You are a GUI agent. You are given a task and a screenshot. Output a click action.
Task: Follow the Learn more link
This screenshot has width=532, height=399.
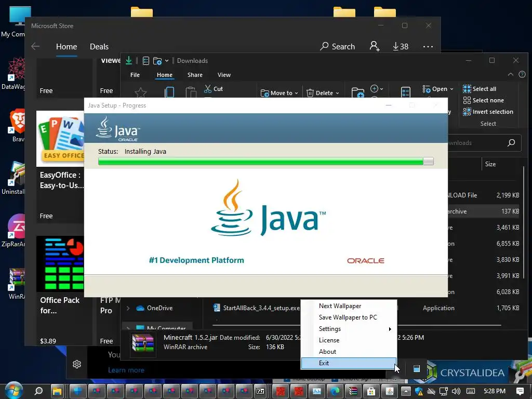126,370
